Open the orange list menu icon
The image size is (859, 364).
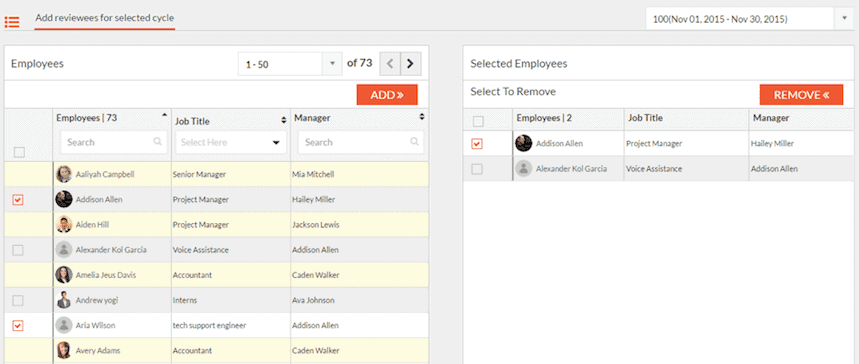coord(12,22)
